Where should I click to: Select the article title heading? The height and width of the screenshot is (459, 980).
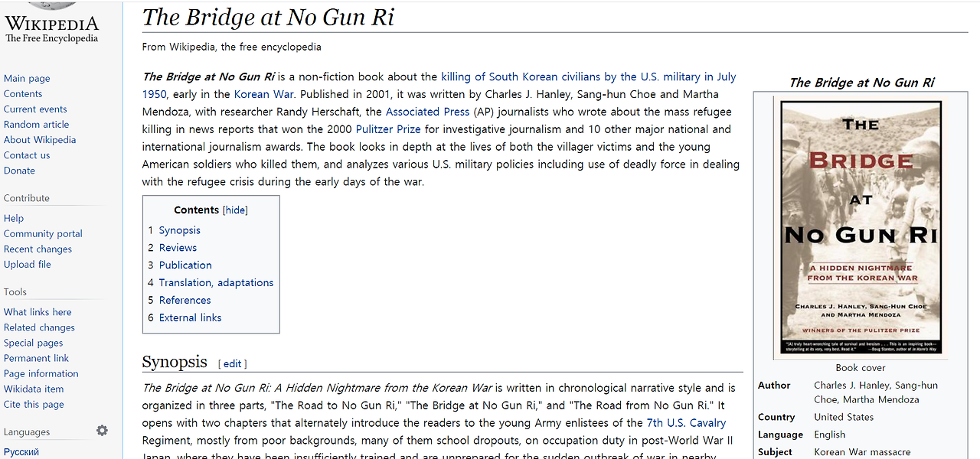click(268, 17)
